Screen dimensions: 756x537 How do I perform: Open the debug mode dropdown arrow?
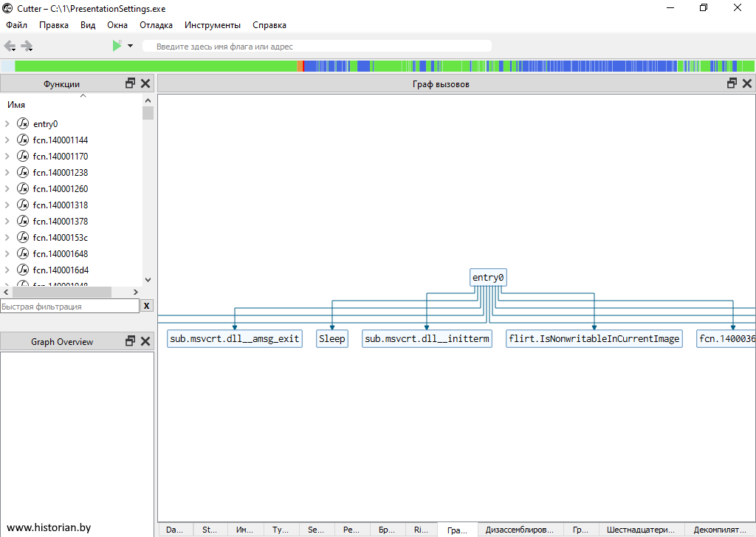coord(131,46)
